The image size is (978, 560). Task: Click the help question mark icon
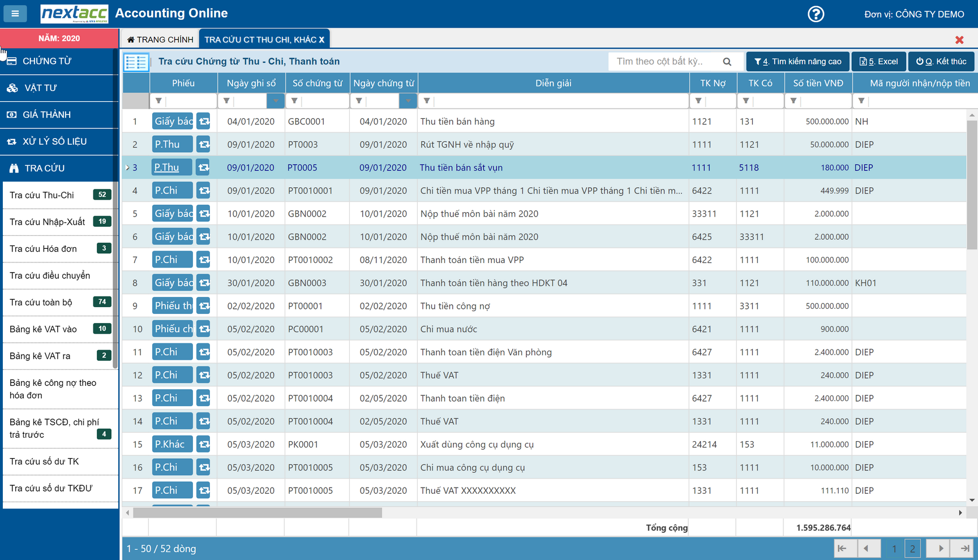point(816,14)
